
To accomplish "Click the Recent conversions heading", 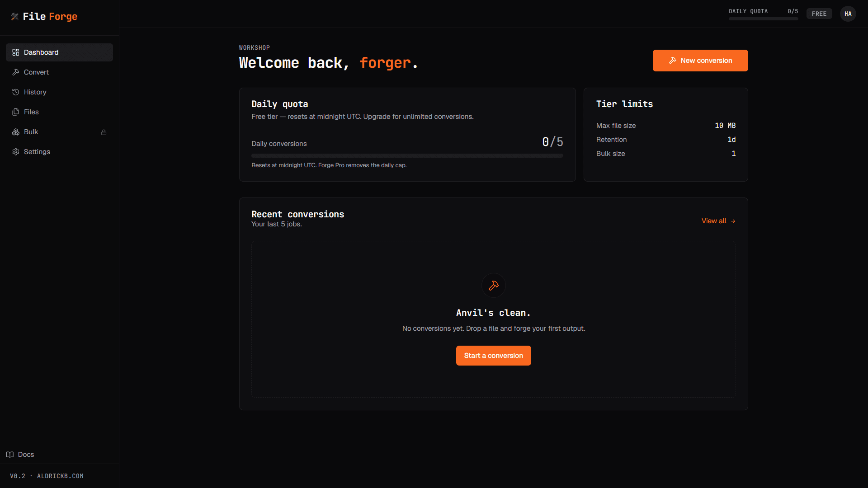I will [x=298, y=214].
